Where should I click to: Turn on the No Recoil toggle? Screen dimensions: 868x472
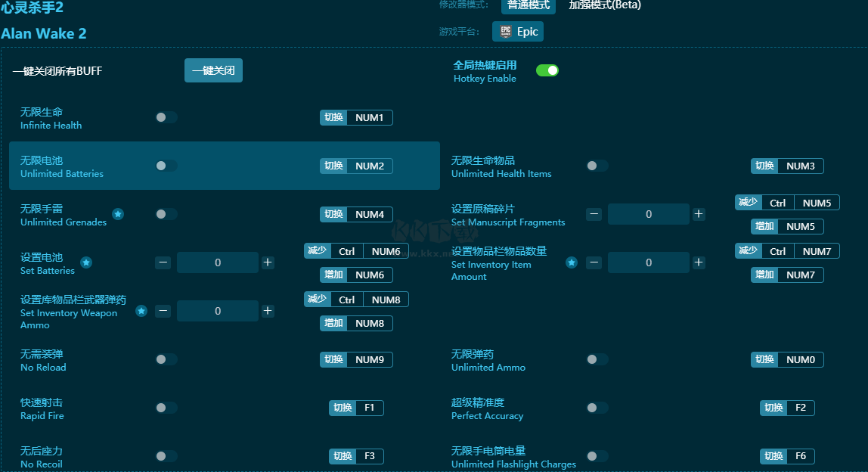pyautogui.click(x=166, y=456)
